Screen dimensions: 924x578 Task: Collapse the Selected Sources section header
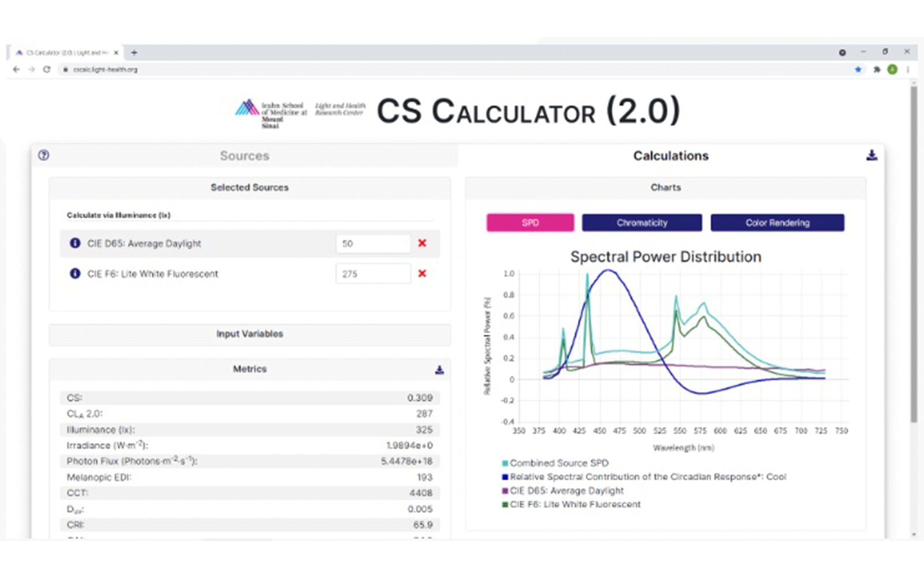[249, 187]
